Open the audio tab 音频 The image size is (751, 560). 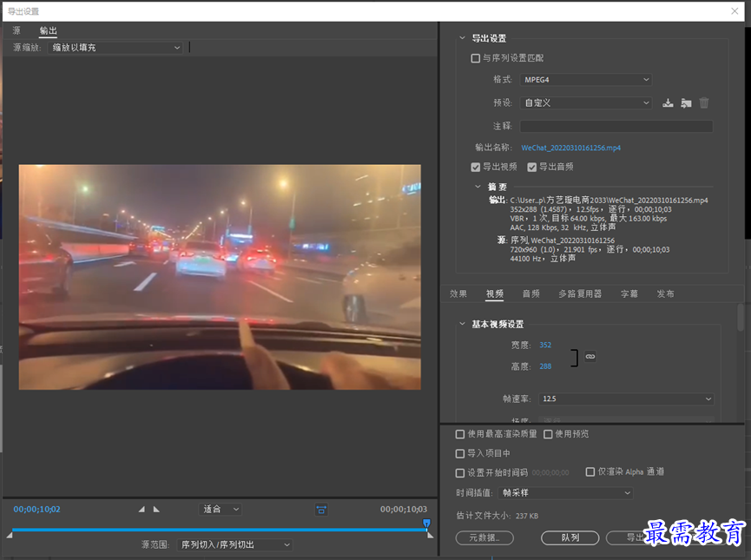click(x=531, y=293)
